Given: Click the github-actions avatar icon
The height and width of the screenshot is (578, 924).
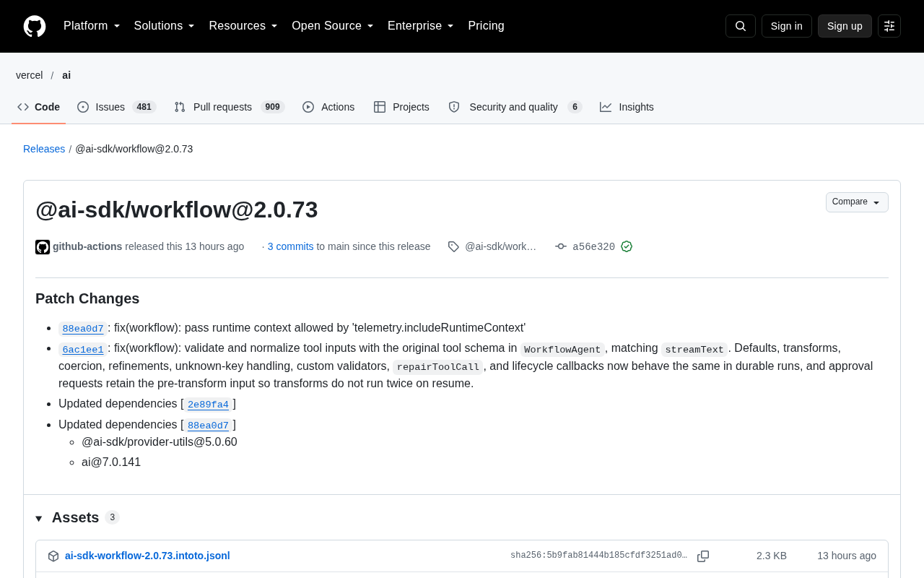Looking at the screenshot, I should (43, 247).
